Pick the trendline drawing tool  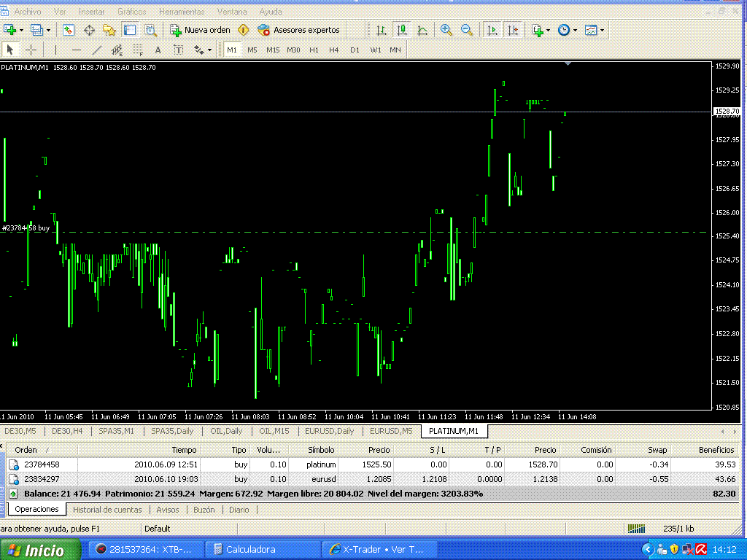tap(96, 50)
